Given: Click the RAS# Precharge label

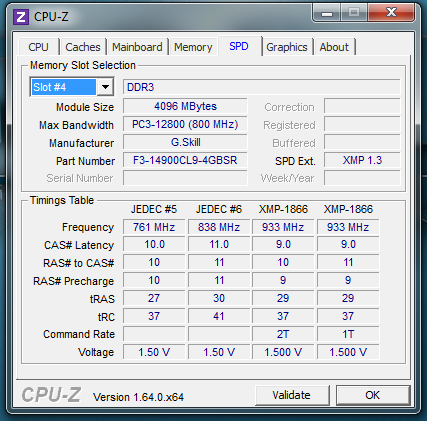Looking at the screenshot, I should (x=74, y=281).
